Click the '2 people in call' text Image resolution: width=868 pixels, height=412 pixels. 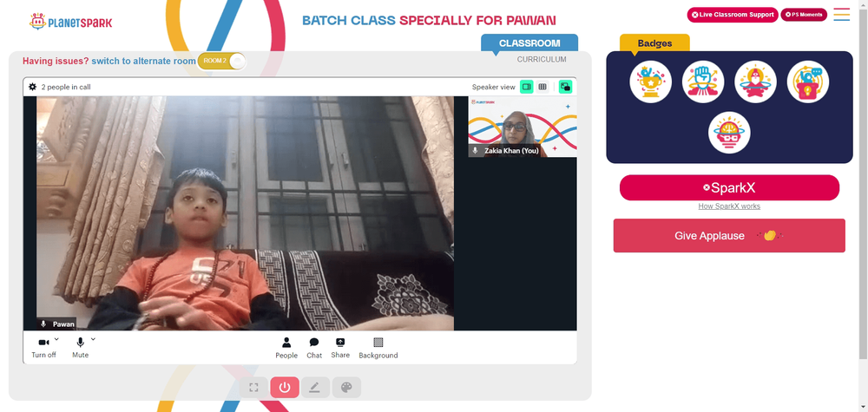coord(66,87)
